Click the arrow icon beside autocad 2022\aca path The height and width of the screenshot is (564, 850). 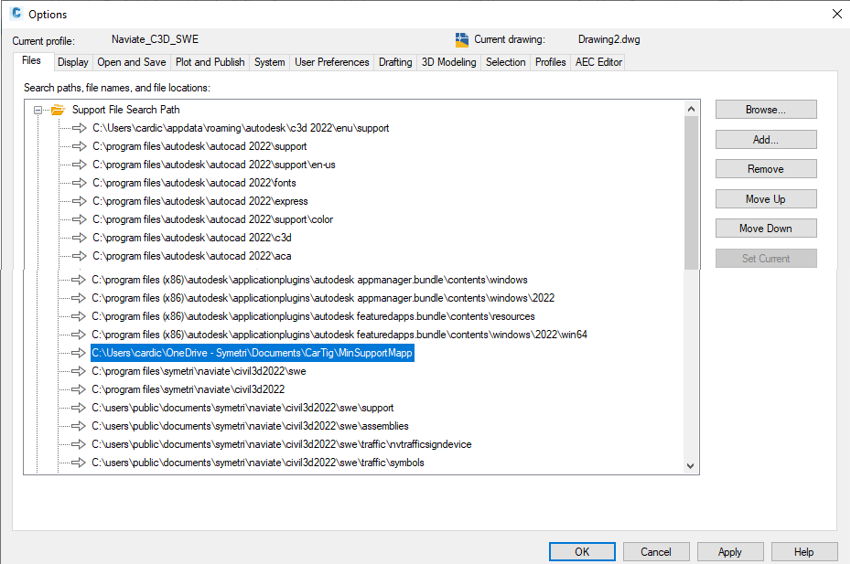(x=79, y=256)
